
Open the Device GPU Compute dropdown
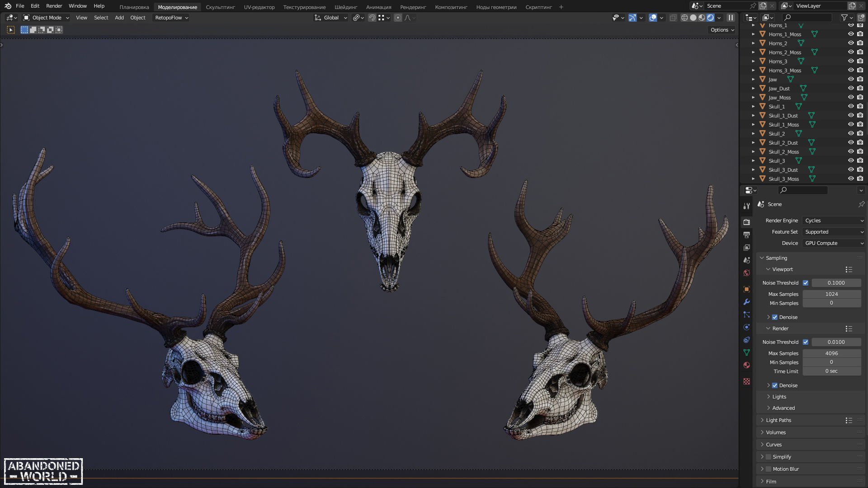tap(834, 243)
